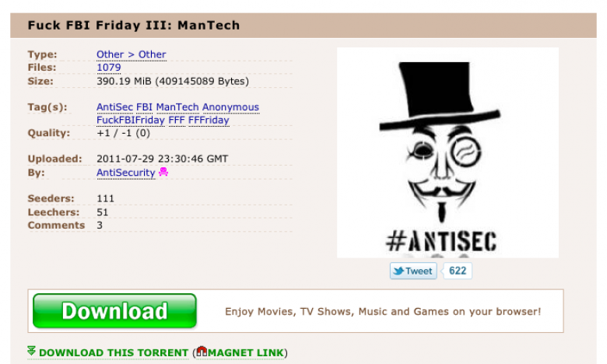The height and width of the screenshot is (364, 607).
Task: Open the MAGNET LINK
Action: pos(246,353)
